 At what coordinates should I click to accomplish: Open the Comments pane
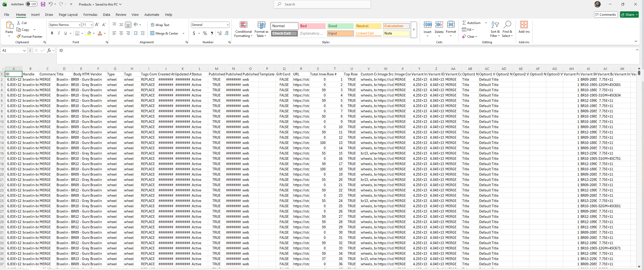pos(606,15)
